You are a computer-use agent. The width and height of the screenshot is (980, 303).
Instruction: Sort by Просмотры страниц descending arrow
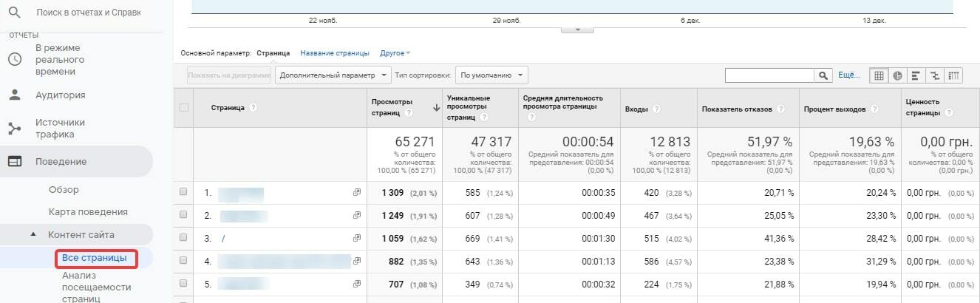(x=436, y=108)
